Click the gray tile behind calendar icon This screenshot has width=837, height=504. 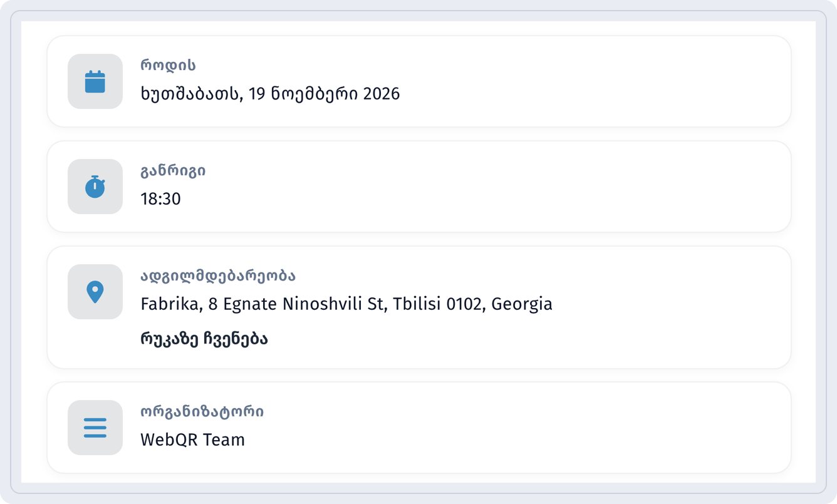click(x=95, y=81)
